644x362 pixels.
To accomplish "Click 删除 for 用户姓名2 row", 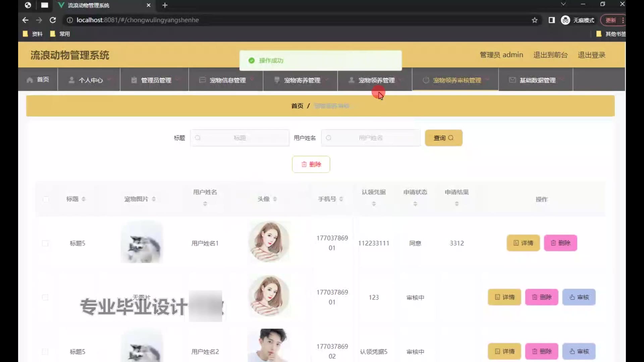I will click(x=541, y=351).
